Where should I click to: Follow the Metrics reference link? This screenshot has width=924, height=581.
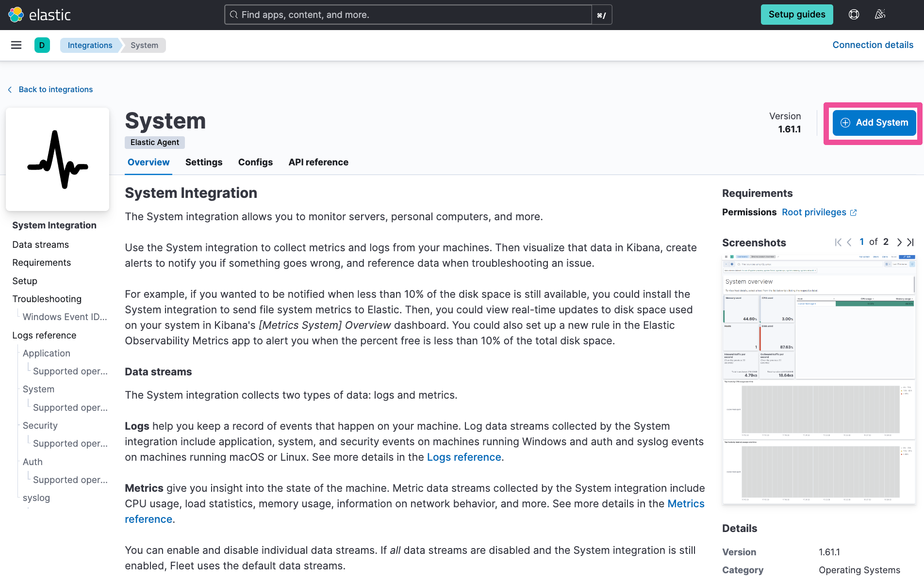686,503
